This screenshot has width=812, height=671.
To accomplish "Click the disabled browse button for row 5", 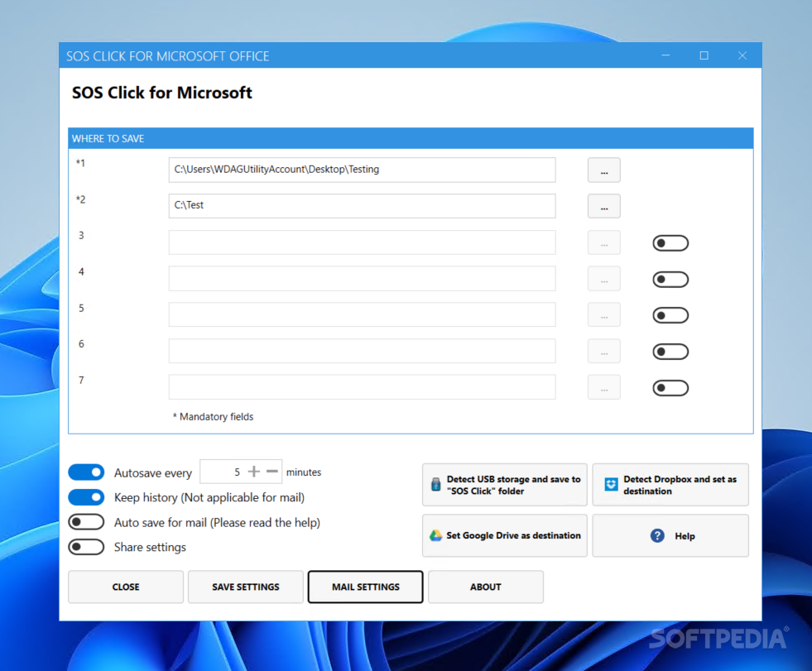I will pyautogui.click(x=603, y=314).
